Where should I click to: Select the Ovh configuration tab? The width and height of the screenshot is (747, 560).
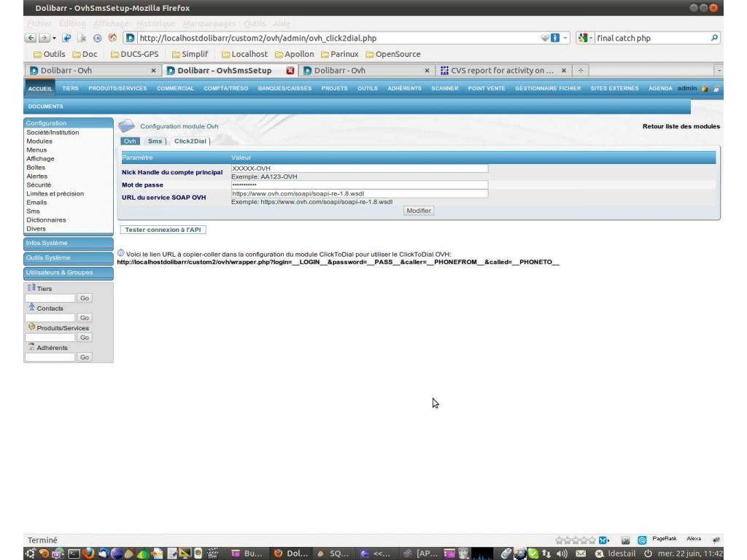130,141
